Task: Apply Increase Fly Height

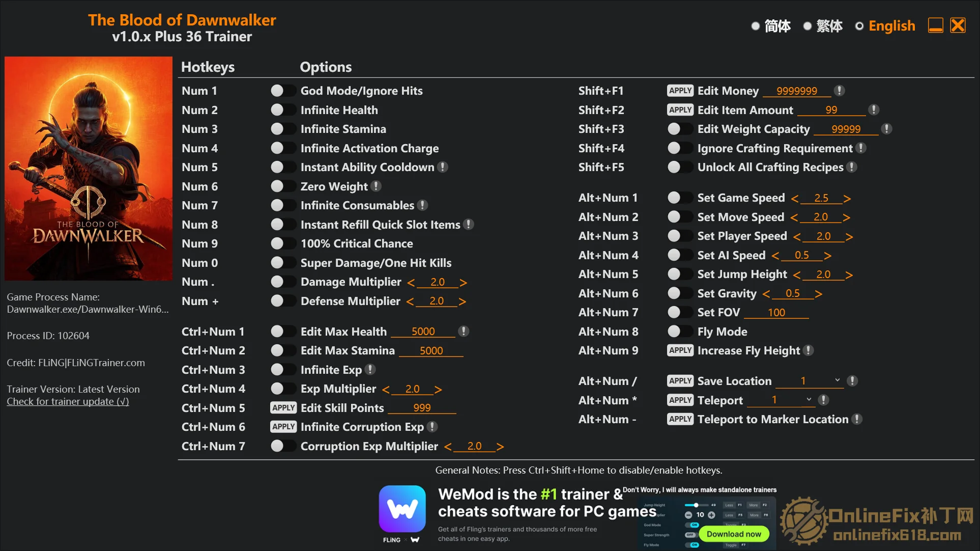Action: click(680, 350)
